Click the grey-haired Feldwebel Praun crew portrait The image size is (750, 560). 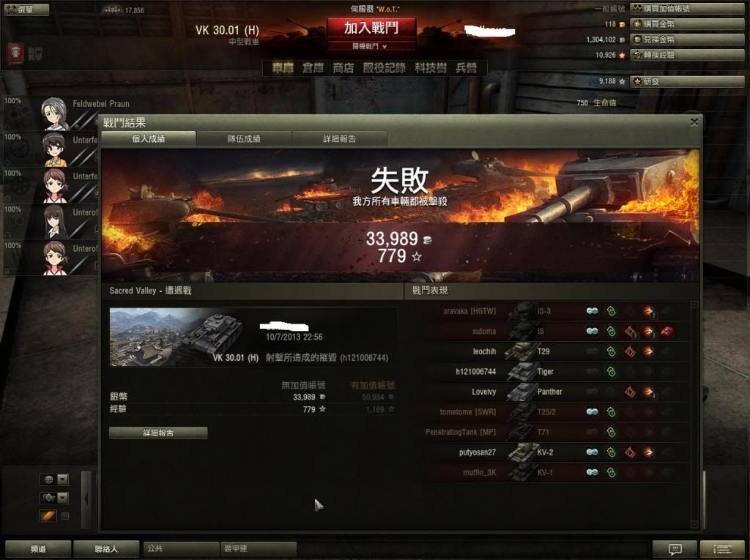click(x=54, y=113)
